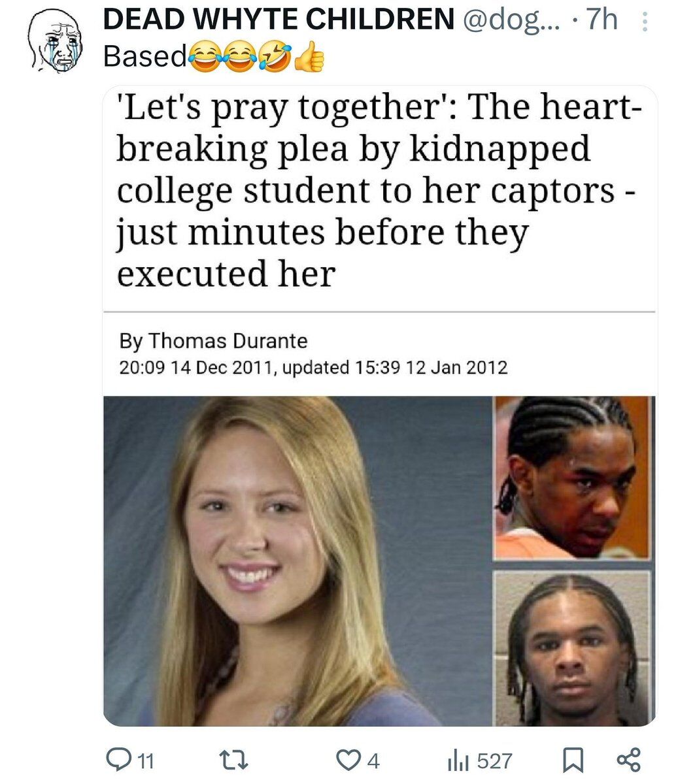Click the view count showing 527
This screenshot has width=678, height=784.
tap(495, 761)
